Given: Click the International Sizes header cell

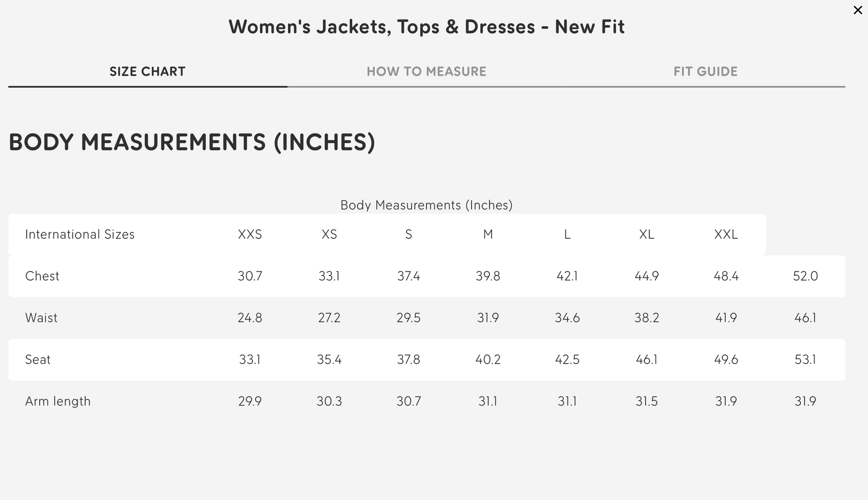Looking at the screenshot, I should coord(80,234).
